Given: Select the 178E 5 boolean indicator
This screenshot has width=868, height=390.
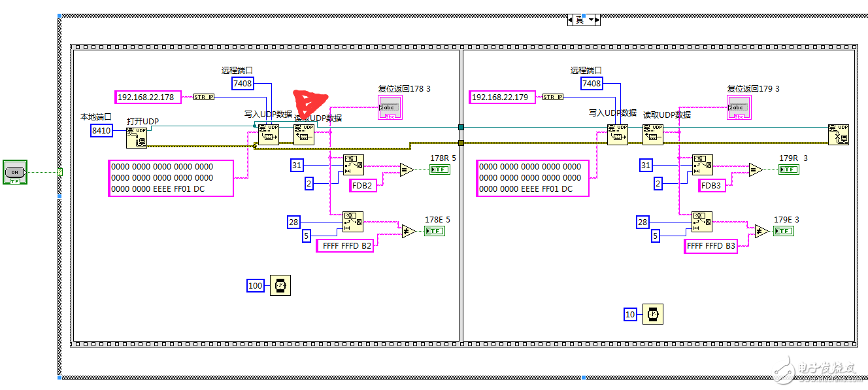Looking at the screenshot, I should 435,231.
